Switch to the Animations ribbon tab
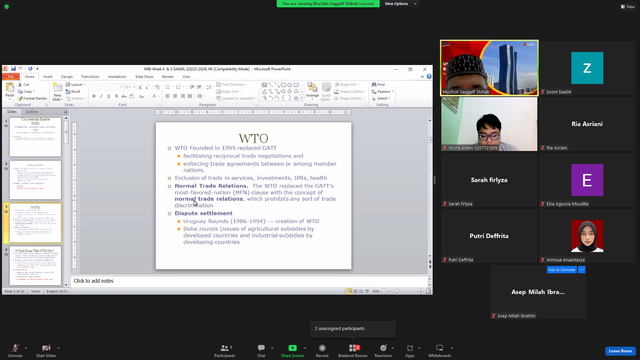 (x=117, y=76)
